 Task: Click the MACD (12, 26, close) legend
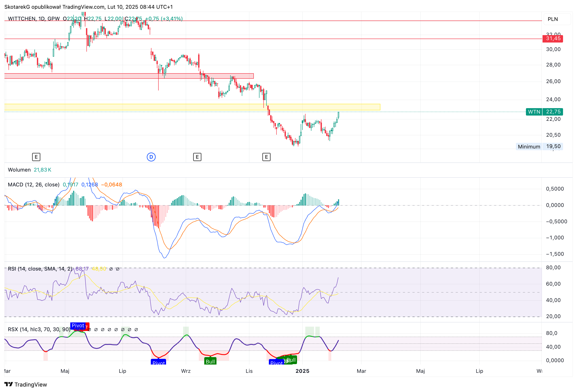pos(34,185)
